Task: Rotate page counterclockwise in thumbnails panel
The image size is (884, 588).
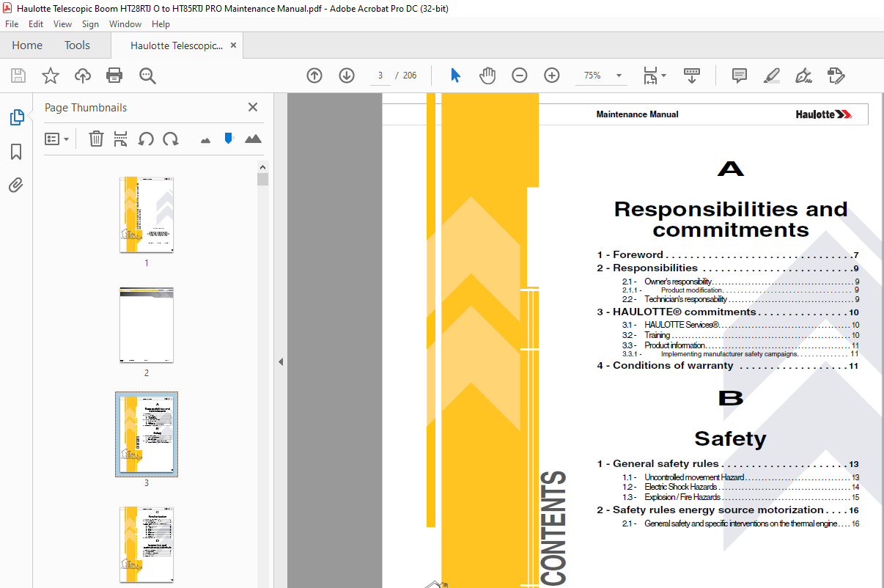Action: pos(146,139)
